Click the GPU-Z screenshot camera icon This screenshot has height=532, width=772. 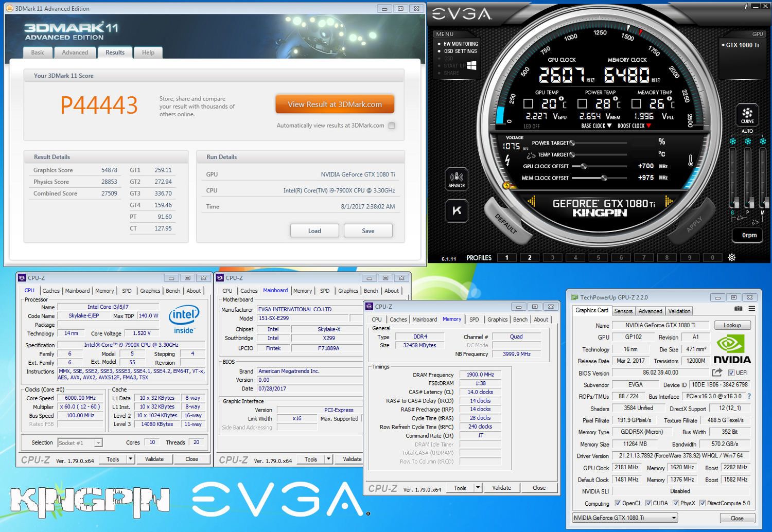click(x=738, y=308)
